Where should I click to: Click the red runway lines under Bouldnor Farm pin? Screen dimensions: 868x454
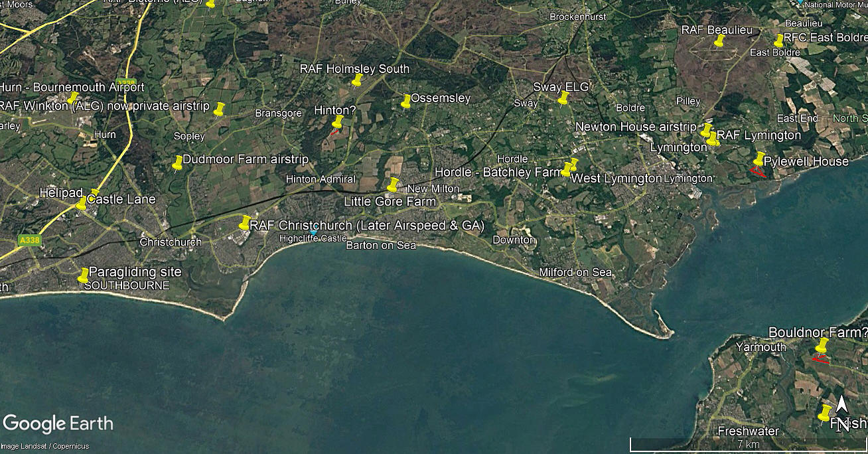(x=820, y=360)
